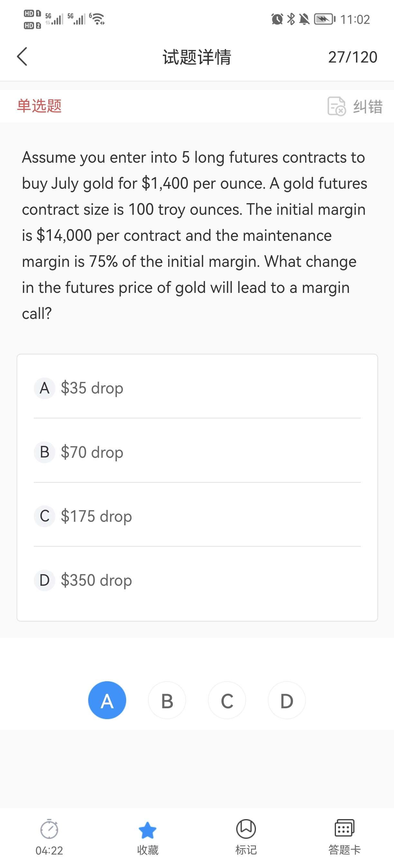Tap the 标记 bookmark icon

point(246,829)
